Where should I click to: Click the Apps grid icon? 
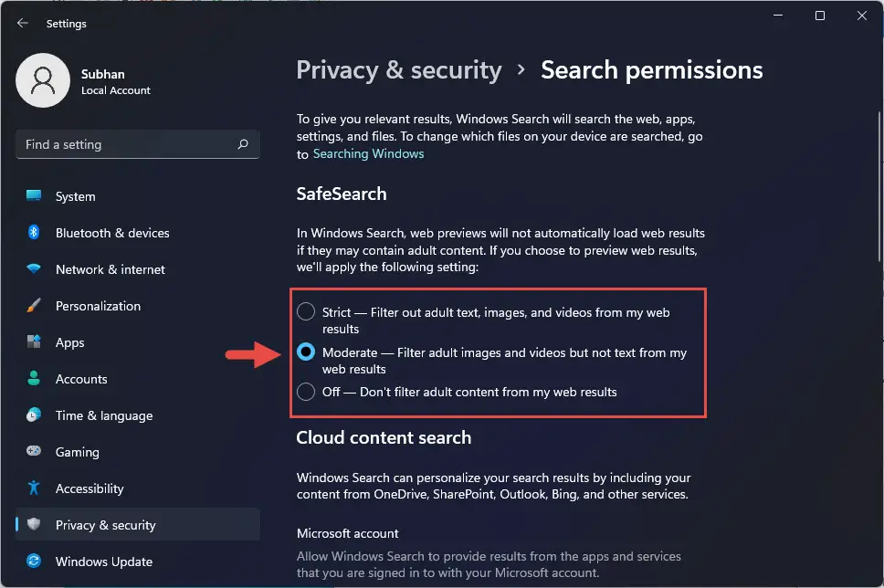click(x=34, y=342)
